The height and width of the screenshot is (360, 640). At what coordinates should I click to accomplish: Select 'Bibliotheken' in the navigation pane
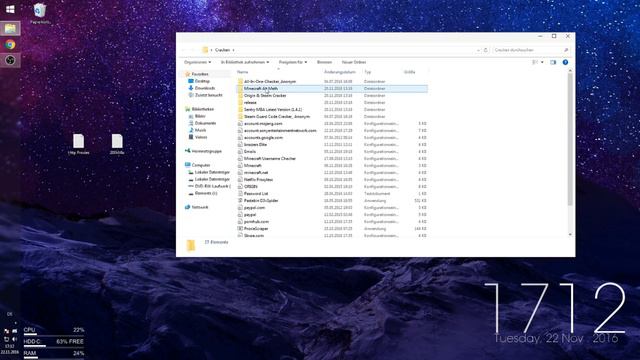tap(203, 109)
